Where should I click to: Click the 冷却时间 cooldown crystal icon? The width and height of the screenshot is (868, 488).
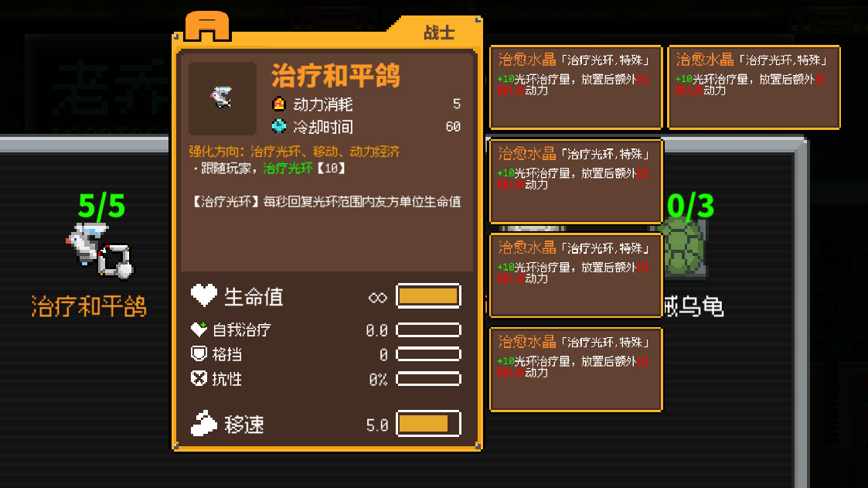point(279,126)
